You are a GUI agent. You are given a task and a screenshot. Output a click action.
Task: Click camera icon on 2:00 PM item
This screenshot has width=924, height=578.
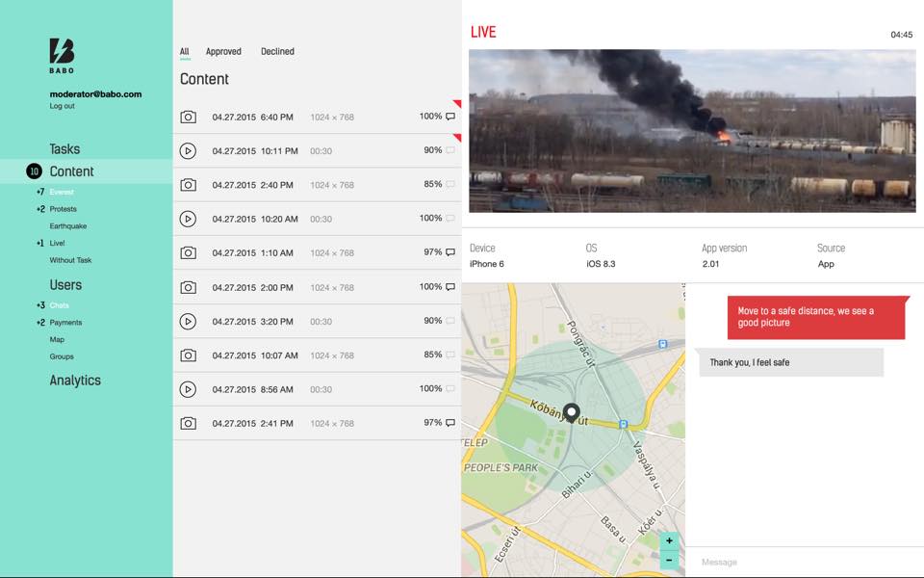[189, 287]
